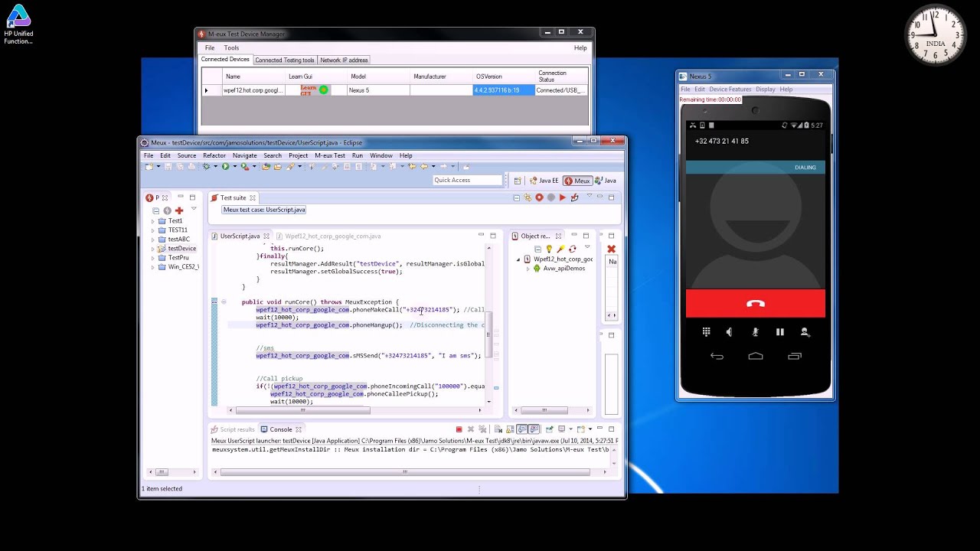The width and height of the screenshot is (980, 551).
Task: Open HP Unified Functional desktop shortcut
Action: pyautogui.click(x=18, y=24)
